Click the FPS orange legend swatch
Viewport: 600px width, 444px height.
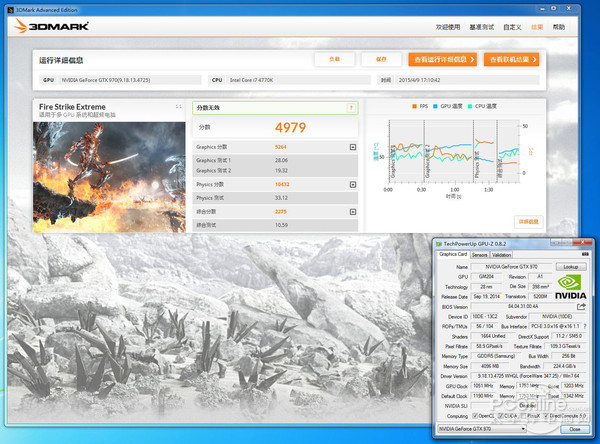click(x=414, y=106)
